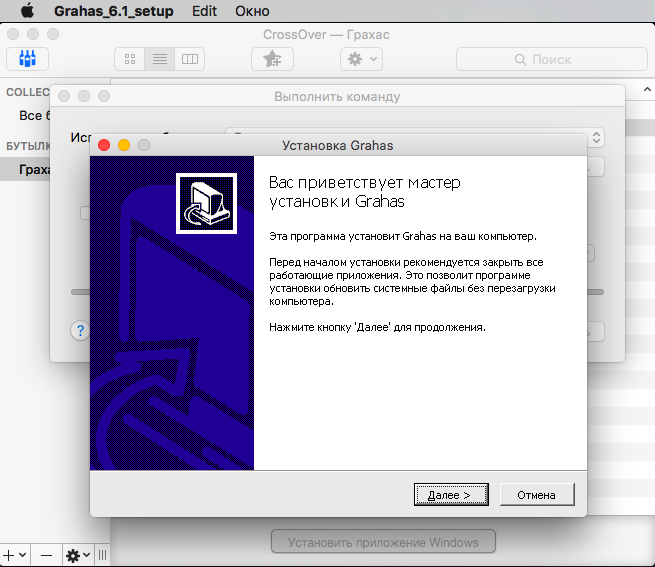Click the help question mark in Выполнить команду
Screen dimensions: 655x567
tap(80, 331)
